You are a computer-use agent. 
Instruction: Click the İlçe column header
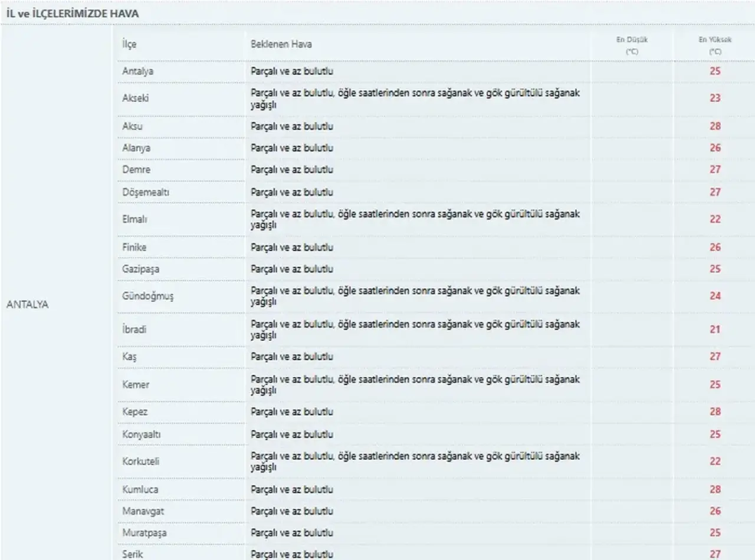pos(129,44)
